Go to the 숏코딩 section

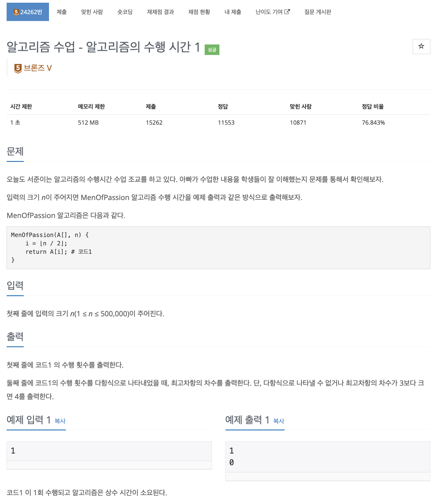point(125,12)
